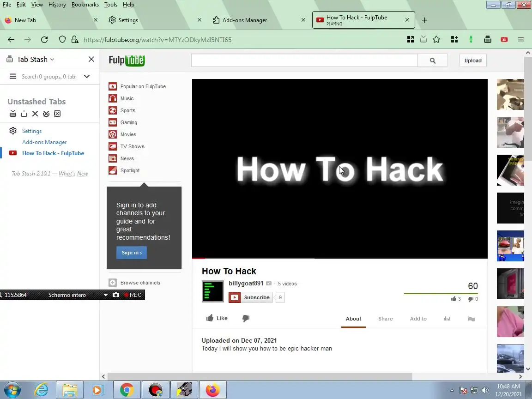Bookmark this page with star icon
Viewport: 532px width, 399px height.
coord(437,40)
